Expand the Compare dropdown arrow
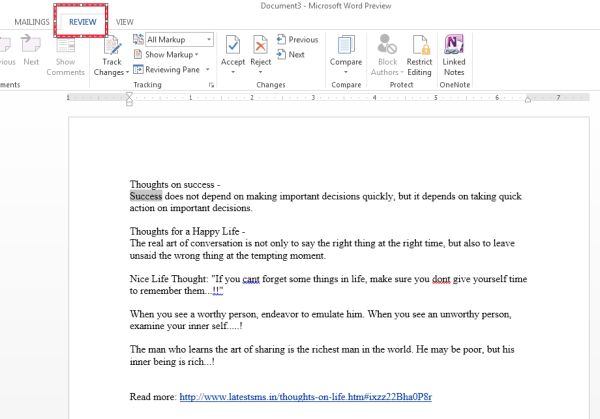600x419 pixels. [x=346, y=72]
